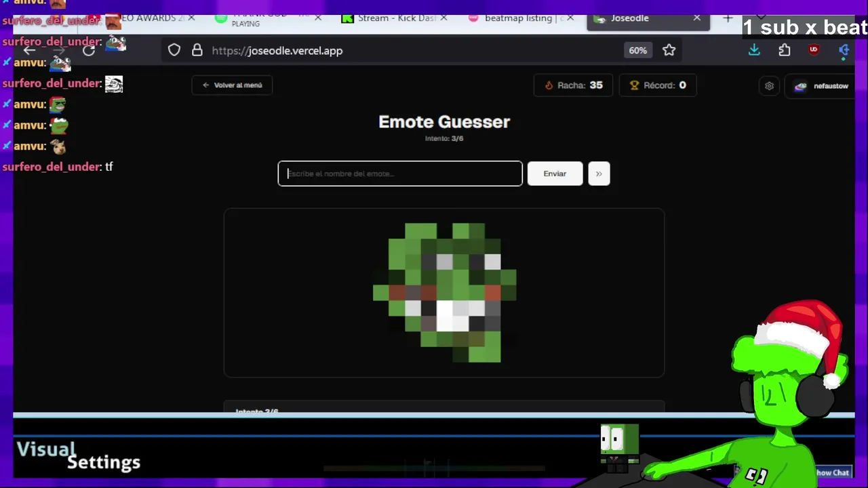Reload the page with the refresh icon

click(x=89, y=50)
